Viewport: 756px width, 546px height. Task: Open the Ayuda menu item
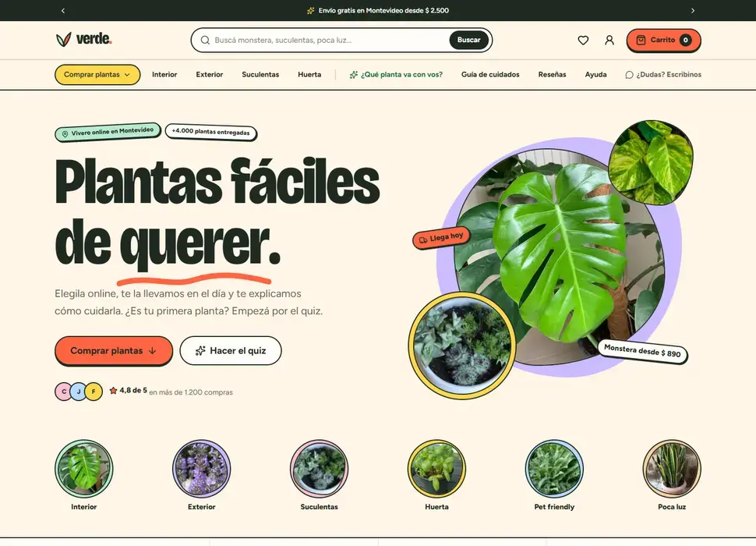pyautogui.click(x=596, y=74)
